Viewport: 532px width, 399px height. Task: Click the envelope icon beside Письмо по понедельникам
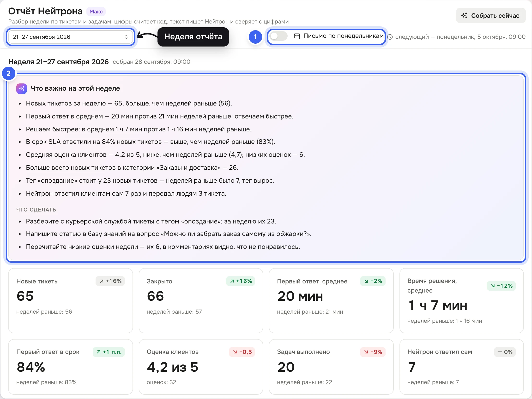click(297, 36)
